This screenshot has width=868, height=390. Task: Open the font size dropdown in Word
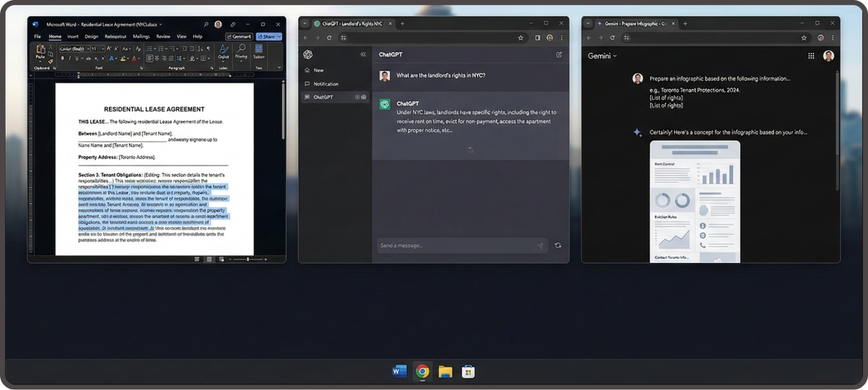click(102, 49)
